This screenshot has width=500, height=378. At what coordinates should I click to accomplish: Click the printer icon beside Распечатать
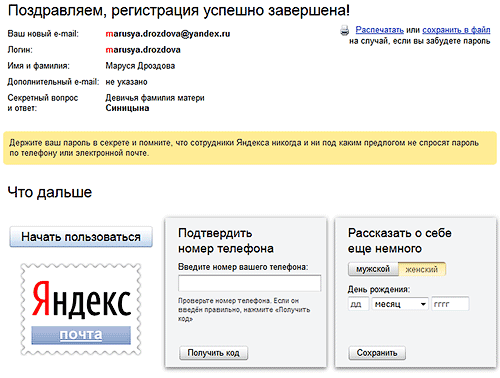point(345,30)
